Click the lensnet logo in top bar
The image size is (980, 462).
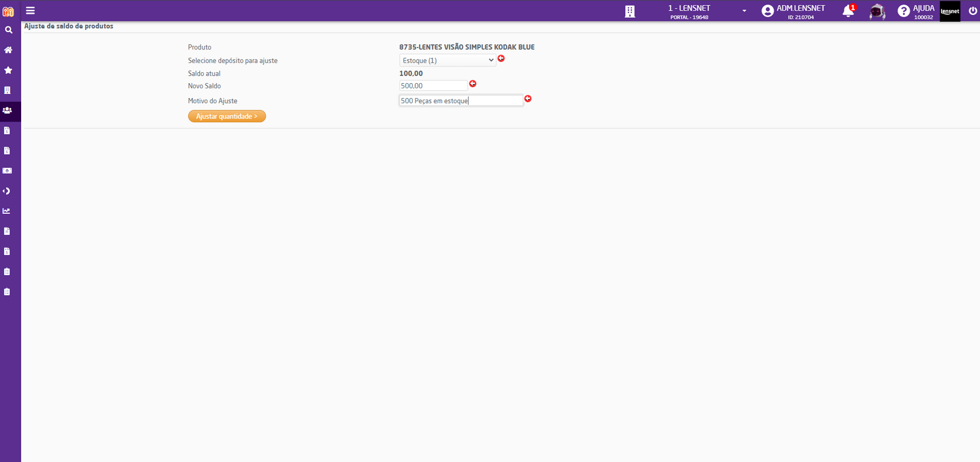950,11
